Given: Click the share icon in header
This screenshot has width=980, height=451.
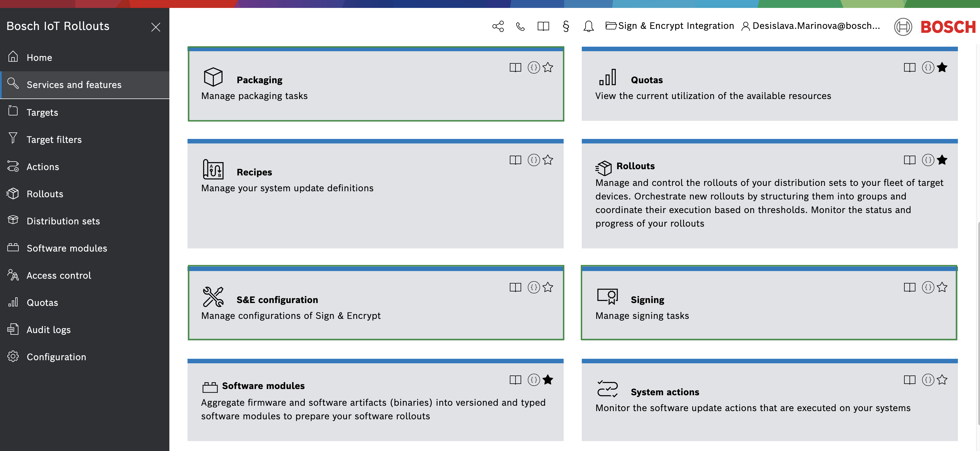Looking at the screenshot, I should [x=498, y=26].
